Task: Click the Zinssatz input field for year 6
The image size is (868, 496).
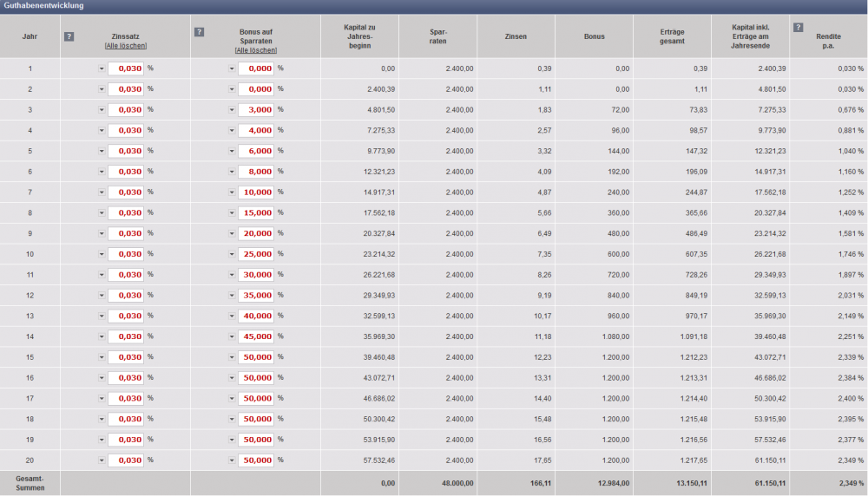Action: [x=126, y=172]
